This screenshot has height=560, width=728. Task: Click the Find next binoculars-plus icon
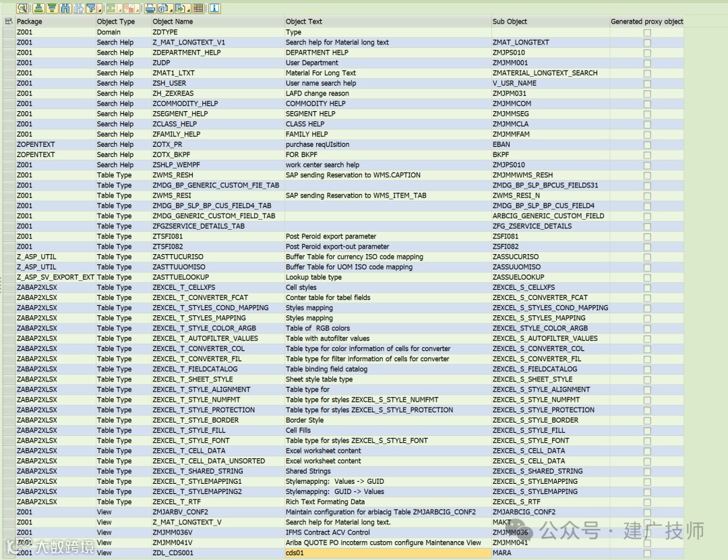(x=79, y=8)
